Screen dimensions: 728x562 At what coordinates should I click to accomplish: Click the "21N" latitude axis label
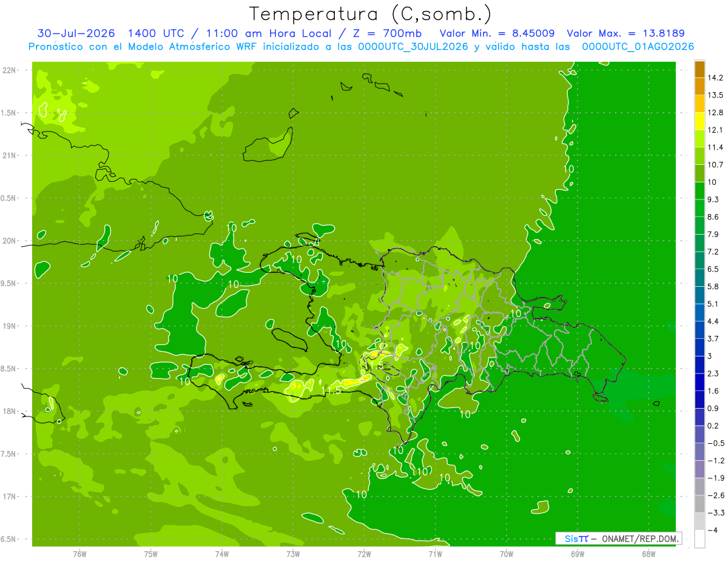point(10,155)
